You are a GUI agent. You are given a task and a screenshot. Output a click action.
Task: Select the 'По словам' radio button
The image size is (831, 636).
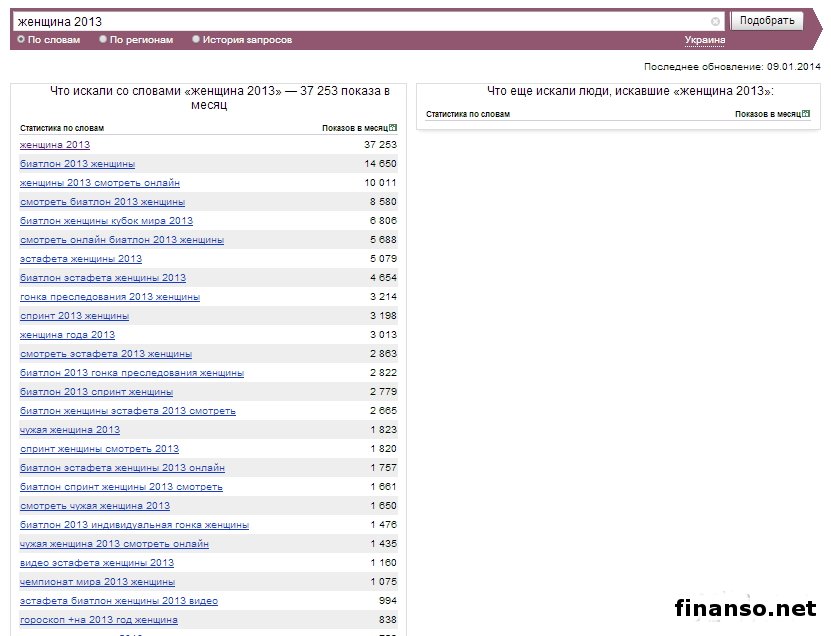[x=21, y=40]
